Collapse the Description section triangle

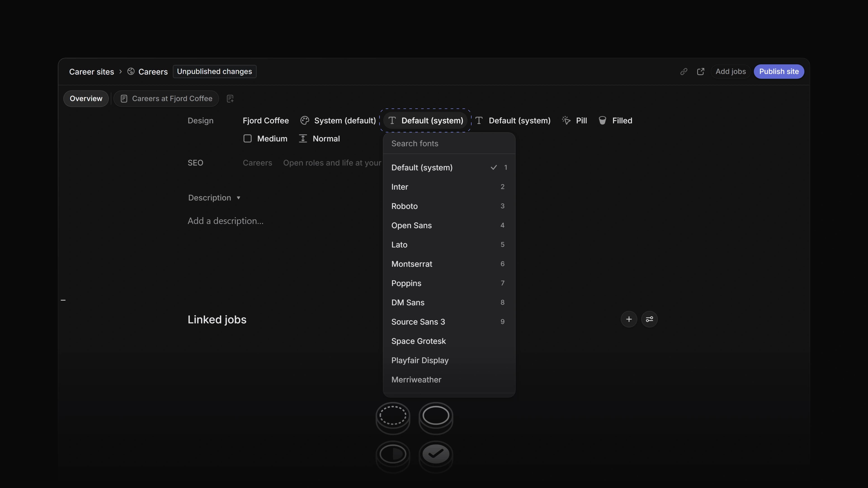(238, 198)
